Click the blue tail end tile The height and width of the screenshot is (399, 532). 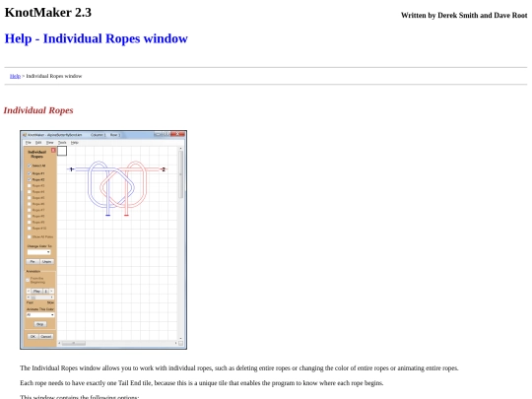(x=108, y=215)
